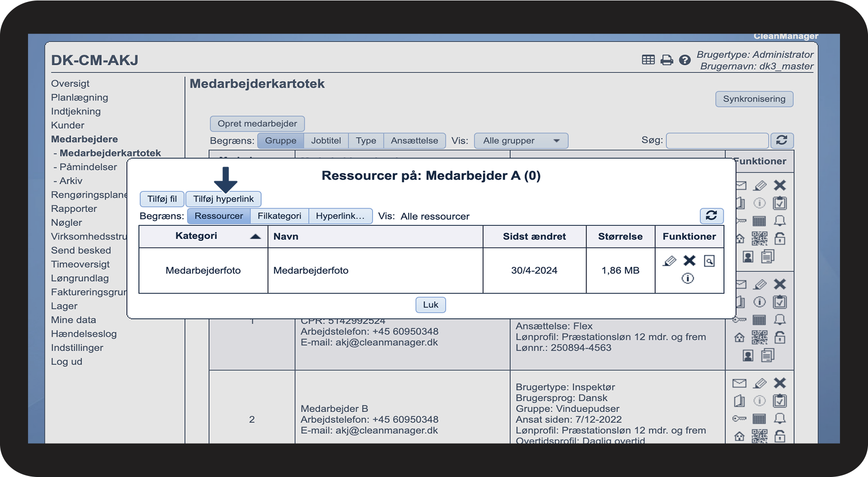Choose the Ansættelse filter tab
This screenshot has height=477, width=868.
(x=414, y=140)
